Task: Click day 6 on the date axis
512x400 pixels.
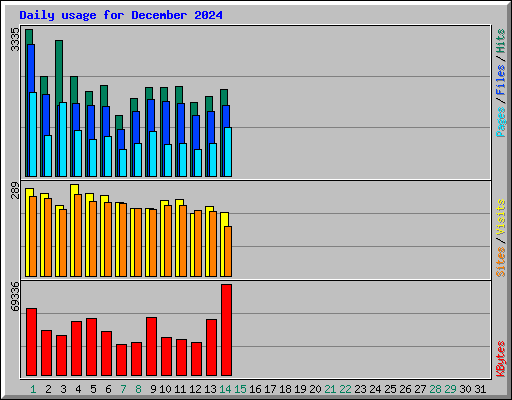Action: click(108, 389)
